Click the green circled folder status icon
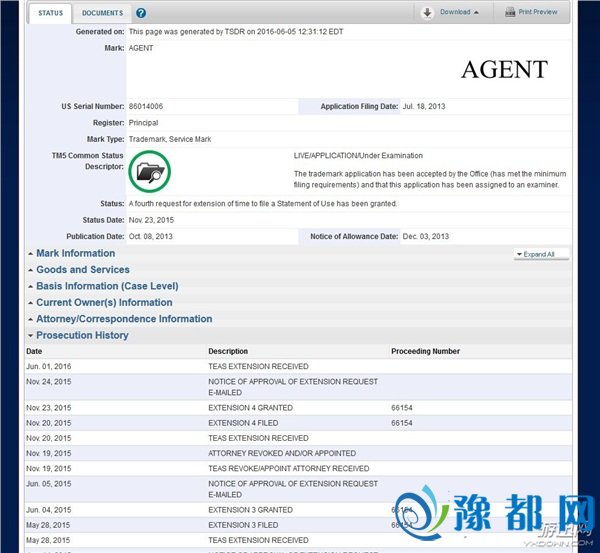 [x=150, y=171]
